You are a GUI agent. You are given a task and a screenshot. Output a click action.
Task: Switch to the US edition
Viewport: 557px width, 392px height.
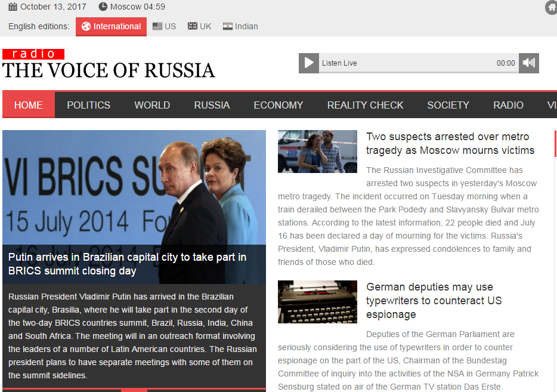[x=164, y=26]
